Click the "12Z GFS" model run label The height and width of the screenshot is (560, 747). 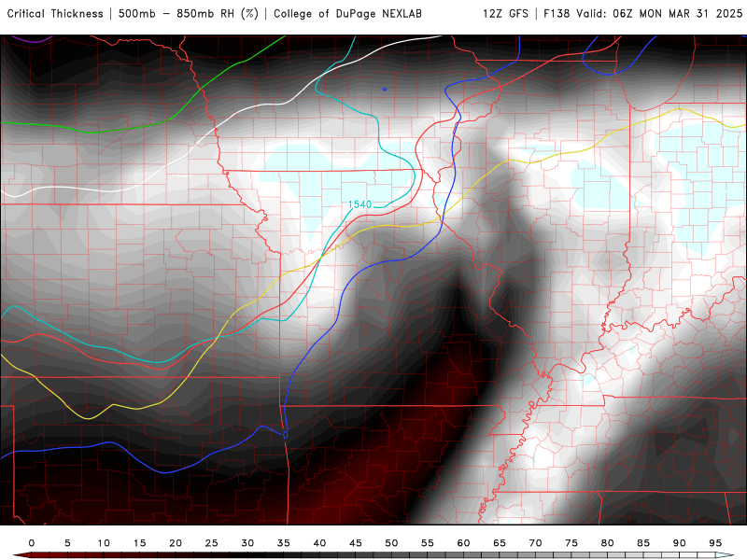505,14
